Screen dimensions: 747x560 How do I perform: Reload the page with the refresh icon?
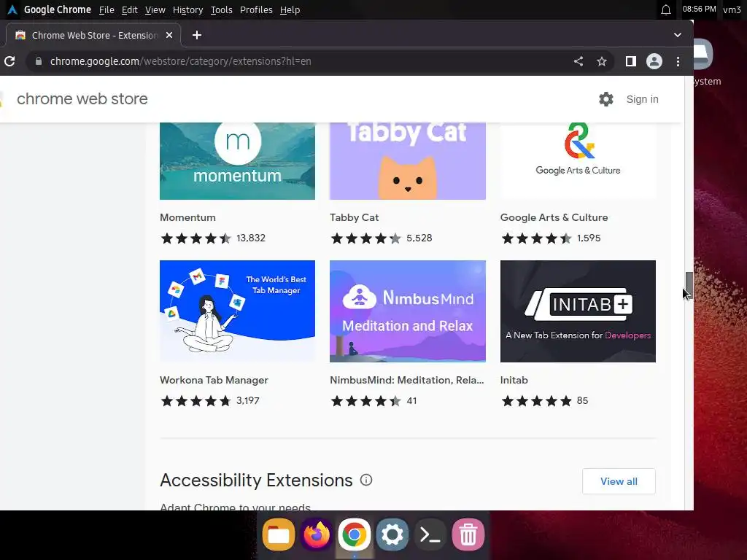[9, 61]
